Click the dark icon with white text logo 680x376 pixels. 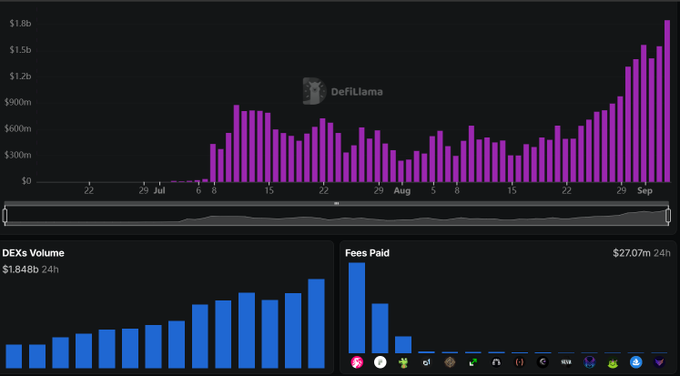pos(566,362)
